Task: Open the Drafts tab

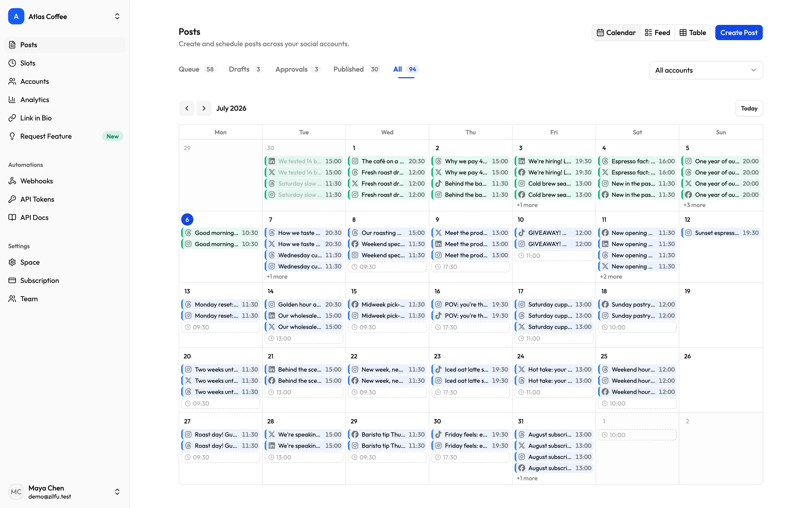Action: coord(245,69)
